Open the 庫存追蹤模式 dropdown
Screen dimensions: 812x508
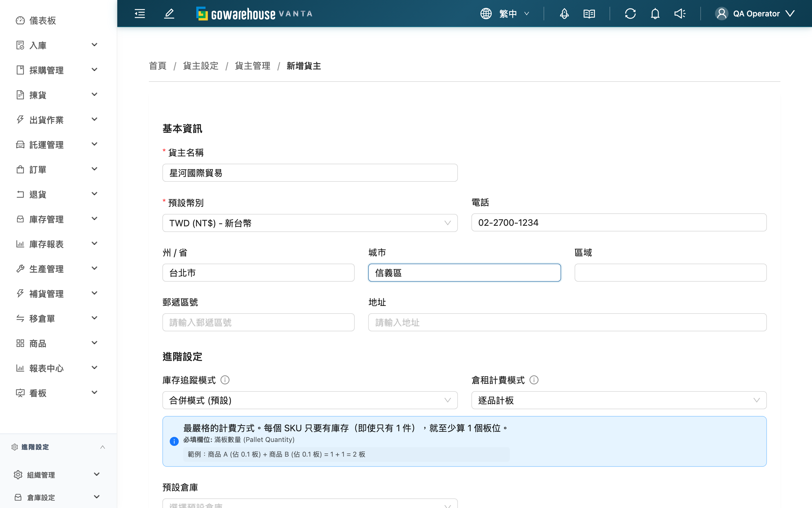click(310, 400)
